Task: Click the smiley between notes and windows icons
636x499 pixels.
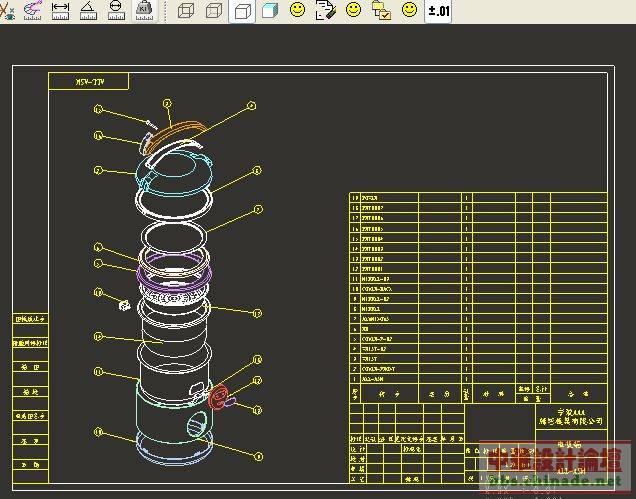Action: 353,10
